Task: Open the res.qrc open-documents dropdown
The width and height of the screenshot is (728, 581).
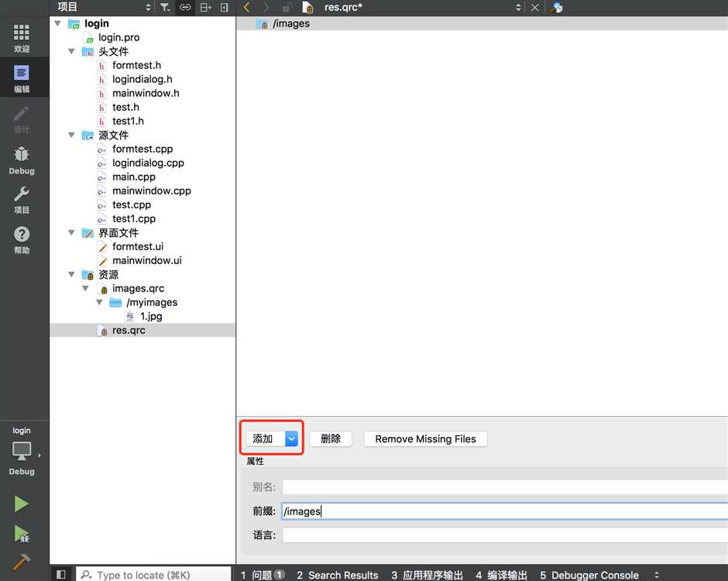Action: pos(518,7)
